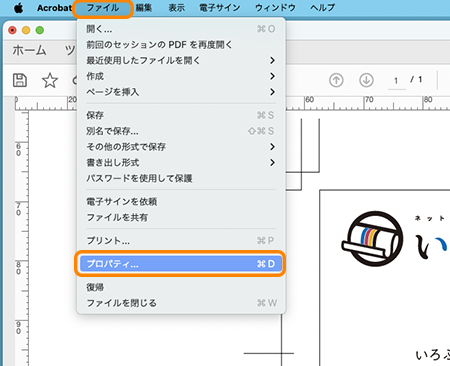Screen dimensions: 450x366
Task: Choose 復帰 menu item
Action: [181, 287]
